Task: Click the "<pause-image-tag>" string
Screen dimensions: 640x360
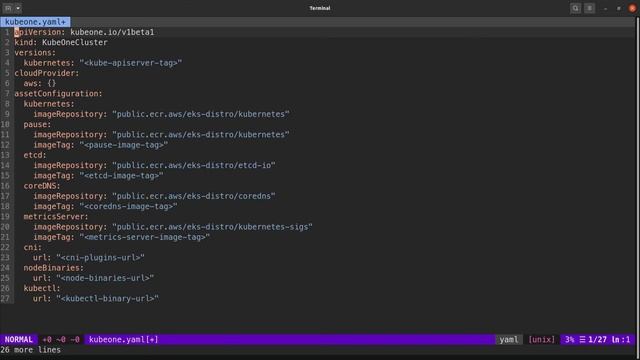Action: [x=124, y=145]
